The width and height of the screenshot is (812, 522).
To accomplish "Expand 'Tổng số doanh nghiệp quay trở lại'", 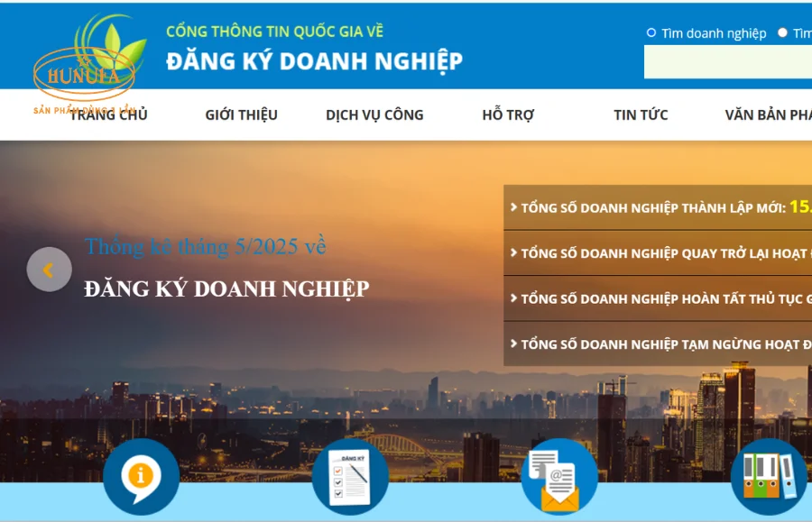I will [x=658, y=253].
